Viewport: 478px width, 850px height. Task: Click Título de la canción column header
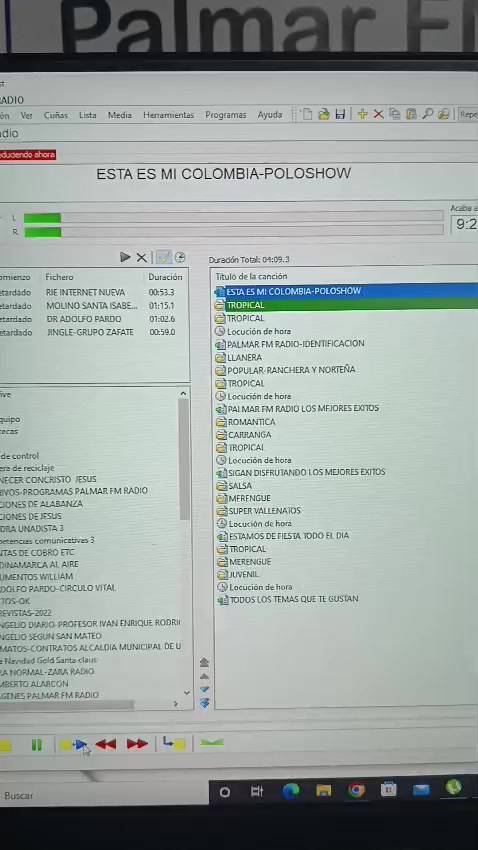click(x=251, y=276)
